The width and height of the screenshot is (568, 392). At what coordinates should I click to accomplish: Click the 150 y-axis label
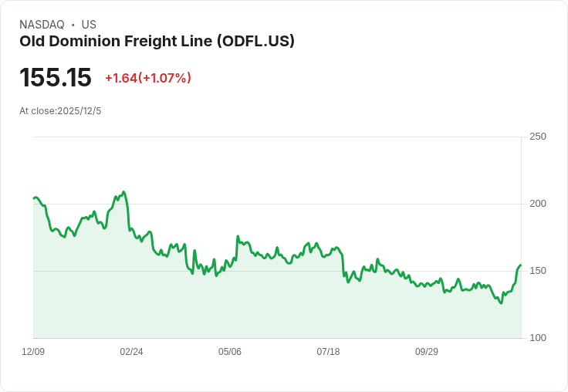[538, 271]
